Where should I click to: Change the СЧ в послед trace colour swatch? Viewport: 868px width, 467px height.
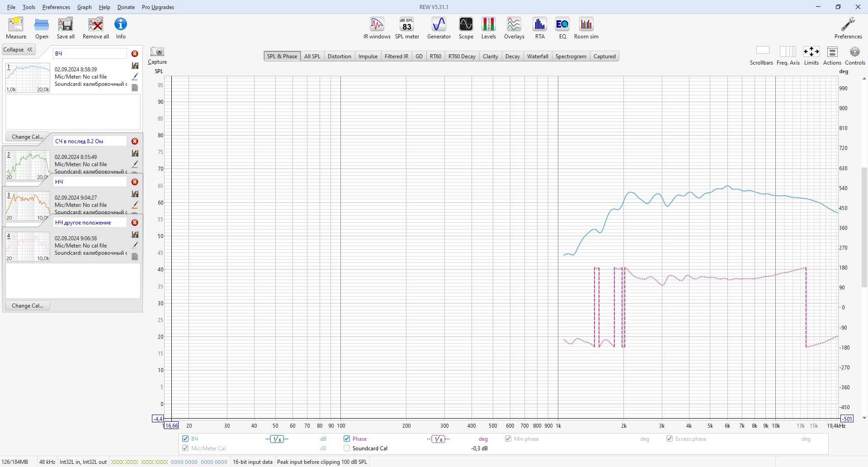coord(135,164)
